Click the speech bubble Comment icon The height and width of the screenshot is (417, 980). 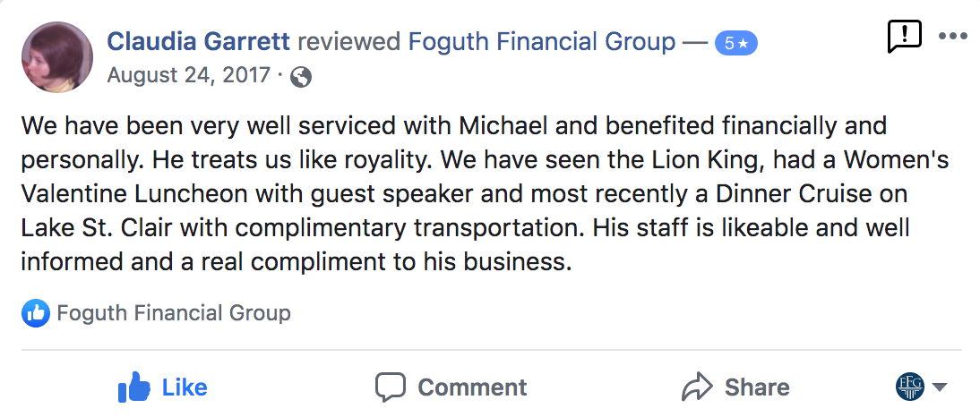[x=391, y=387]
